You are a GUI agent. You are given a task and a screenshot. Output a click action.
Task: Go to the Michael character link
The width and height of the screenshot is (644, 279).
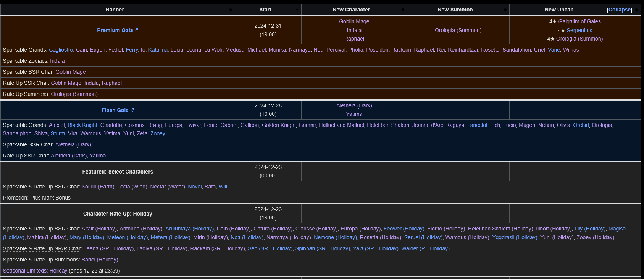click(257, 50)
